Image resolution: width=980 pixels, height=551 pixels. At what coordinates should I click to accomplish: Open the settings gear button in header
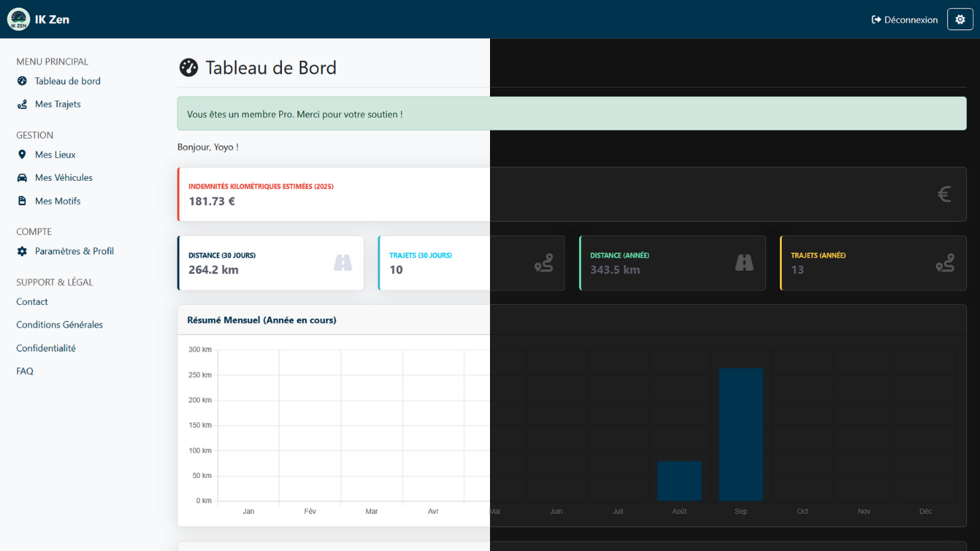[x=960, y=19]
